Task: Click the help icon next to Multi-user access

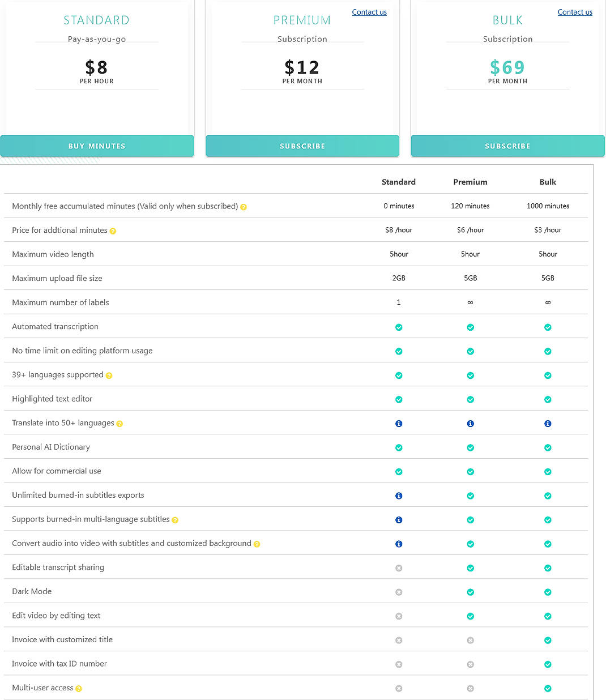Action: pyautogui.click(x=78, y=688)
